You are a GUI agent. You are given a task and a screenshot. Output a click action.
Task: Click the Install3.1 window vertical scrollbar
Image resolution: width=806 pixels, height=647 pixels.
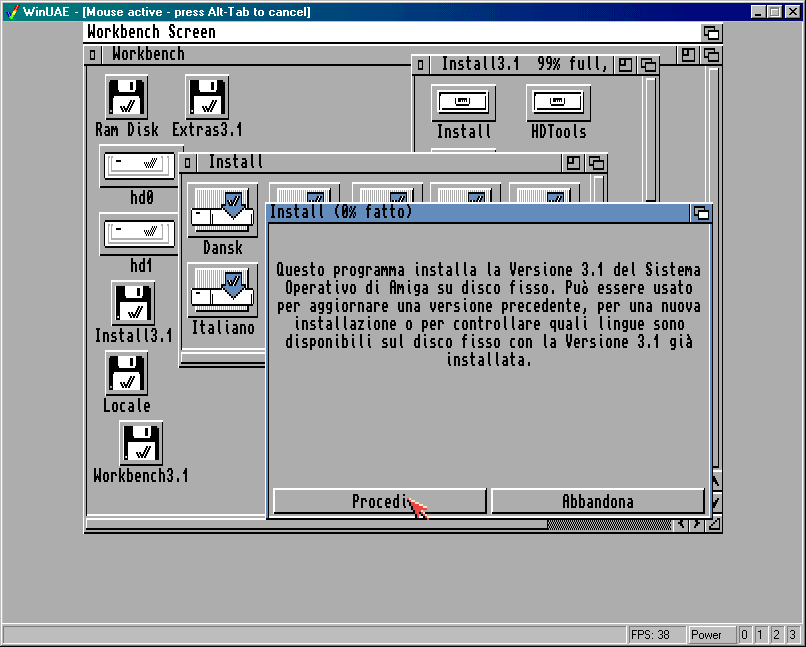point(650,139)
